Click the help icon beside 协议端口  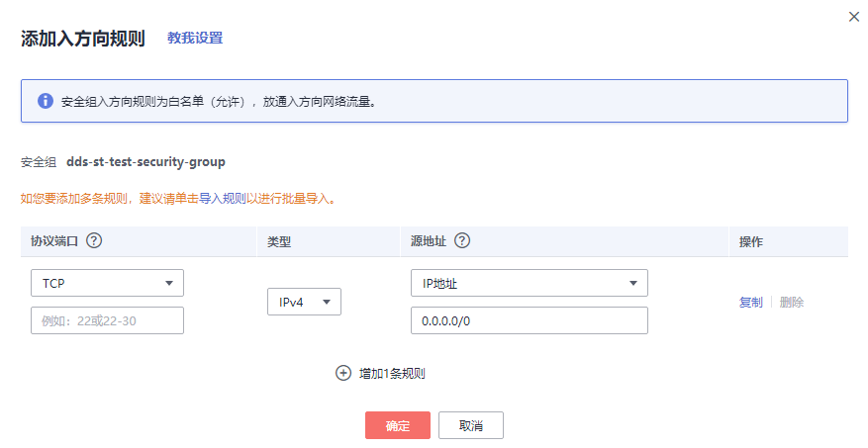(95, 241)
